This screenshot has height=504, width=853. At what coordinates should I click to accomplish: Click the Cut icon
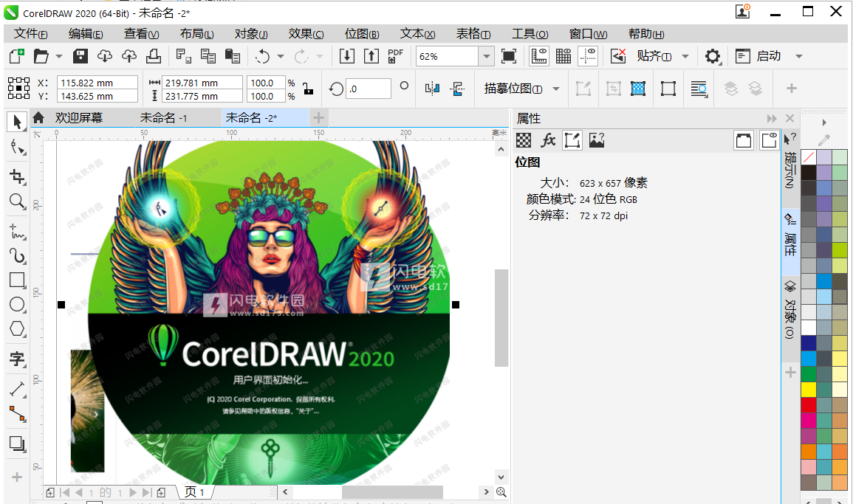point(183,56)
